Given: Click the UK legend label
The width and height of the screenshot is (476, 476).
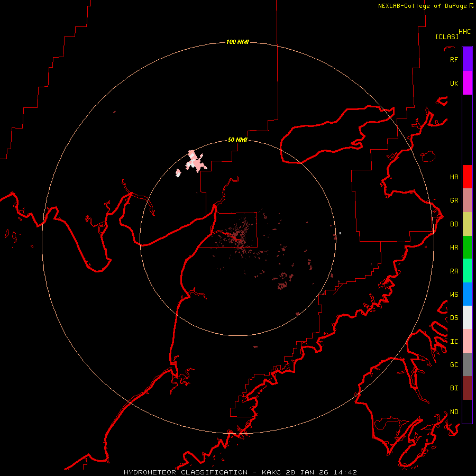Looking at the screenshot, I should (454, 83).
